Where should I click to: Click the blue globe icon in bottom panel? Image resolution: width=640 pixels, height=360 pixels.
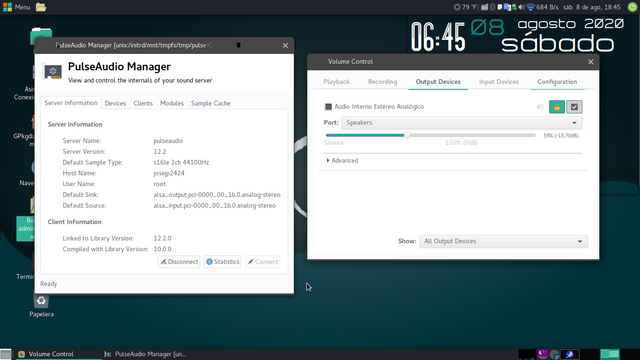[570, 354]
